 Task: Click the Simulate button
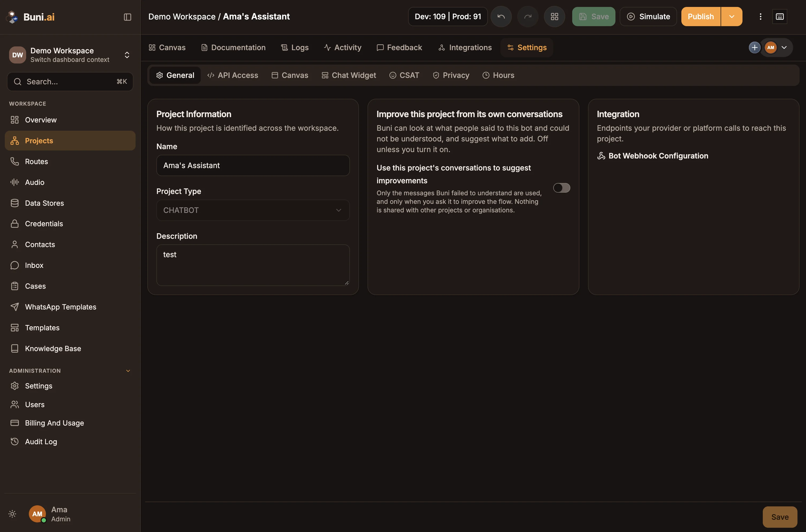648,17
